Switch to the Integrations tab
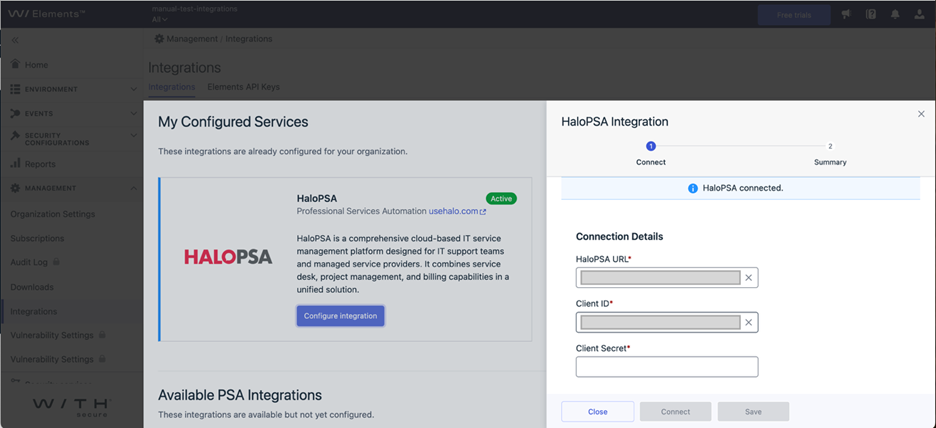Image resolution: width=936 pixels, height=428 pixels. [x=171, y=87]
